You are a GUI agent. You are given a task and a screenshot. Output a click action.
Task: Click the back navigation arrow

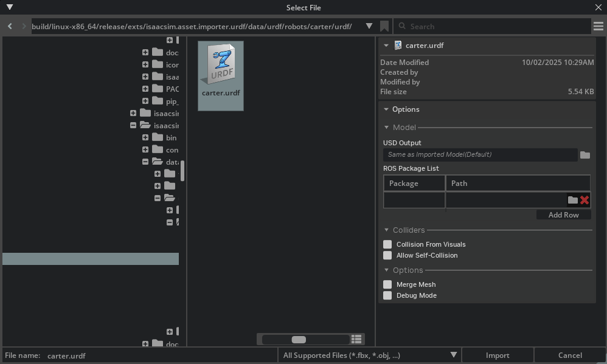(x=10, y=26)
